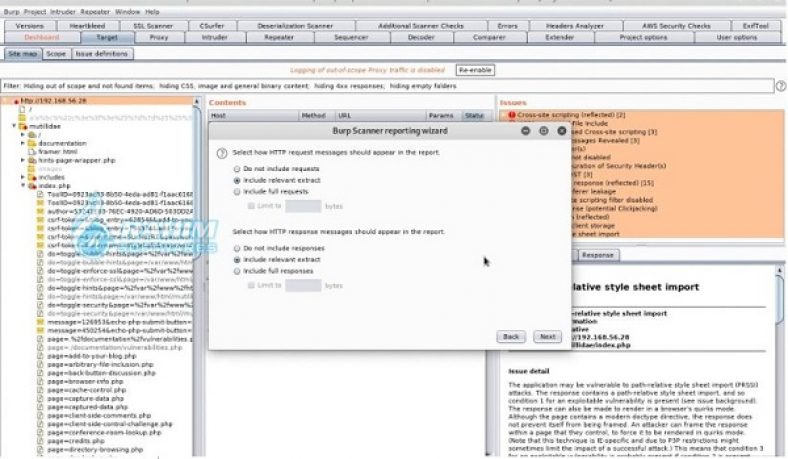Open the Burp menu
This screenshot has height=459, width=788.
click(x=11, y=12)
